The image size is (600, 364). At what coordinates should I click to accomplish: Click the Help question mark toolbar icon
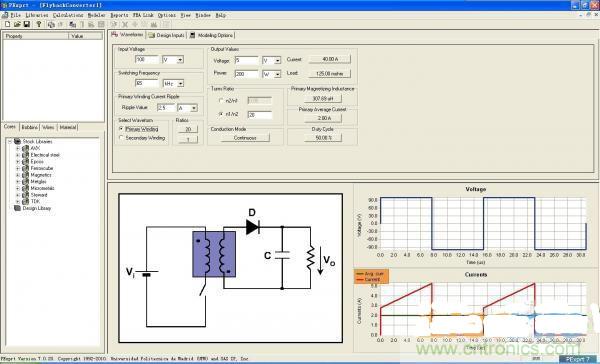pyautogui.click(x=39, y=24)
